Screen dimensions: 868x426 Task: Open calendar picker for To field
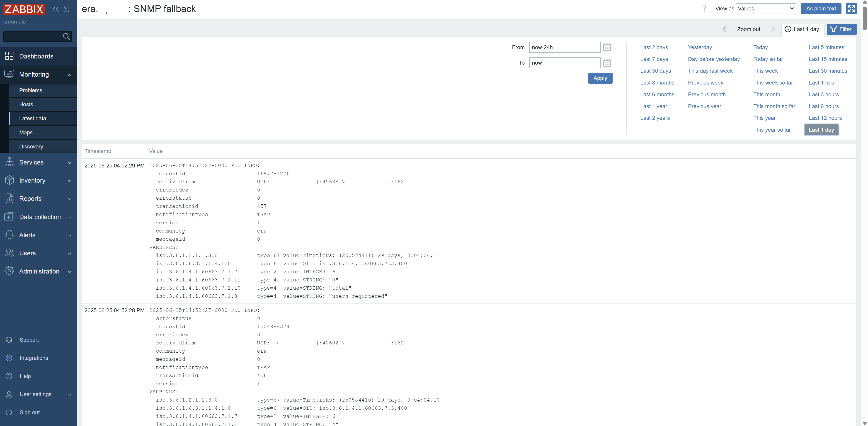click(x=607, y=63)
